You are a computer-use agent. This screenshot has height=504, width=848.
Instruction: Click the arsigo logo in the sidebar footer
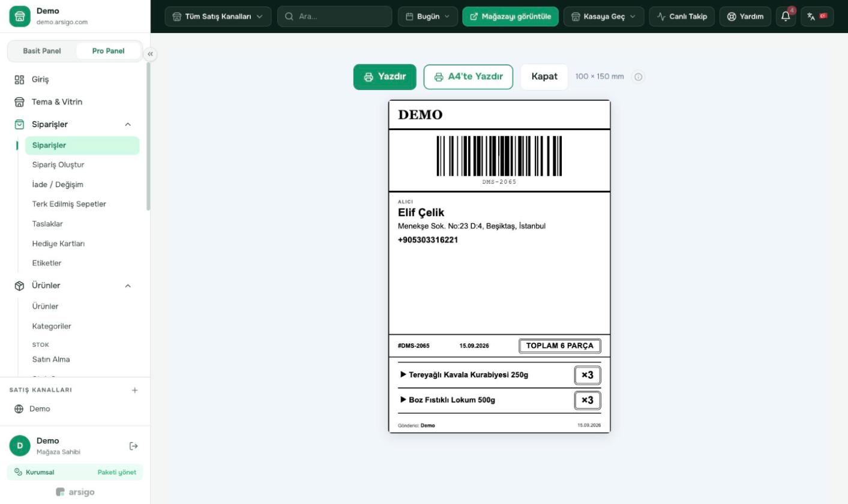(75, 492)
